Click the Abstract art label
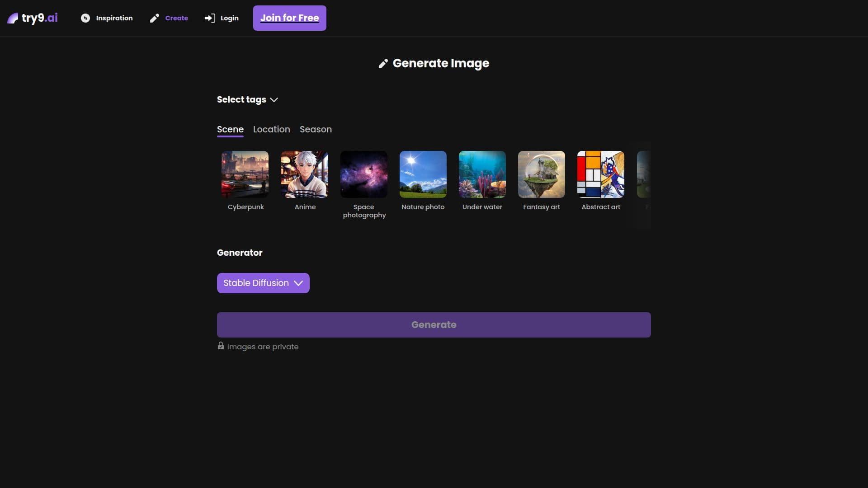The width and height of the screenshot is (868, 488). click(601, 207)
